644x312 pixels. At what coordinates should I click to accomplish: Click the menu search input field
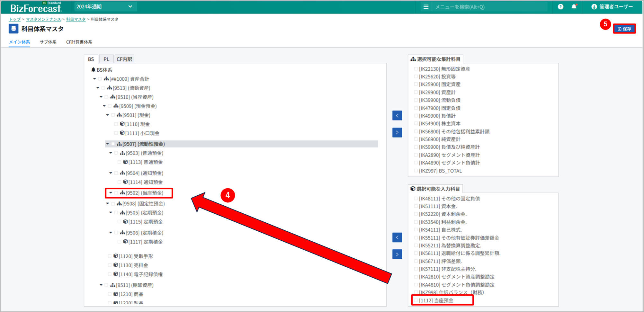click(x=488, y=7)
